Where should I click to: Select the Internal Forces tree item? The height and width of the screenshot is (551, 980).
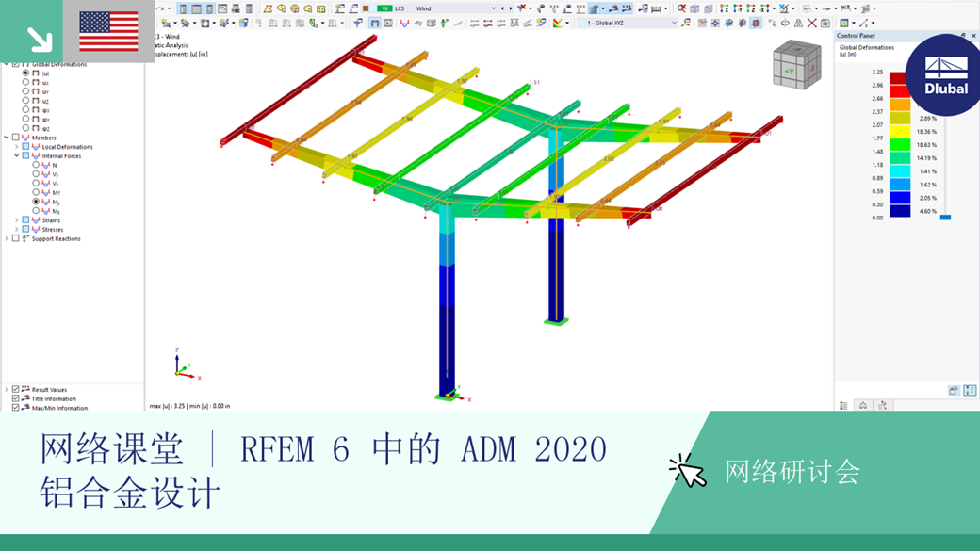click(x=61, y=156)
